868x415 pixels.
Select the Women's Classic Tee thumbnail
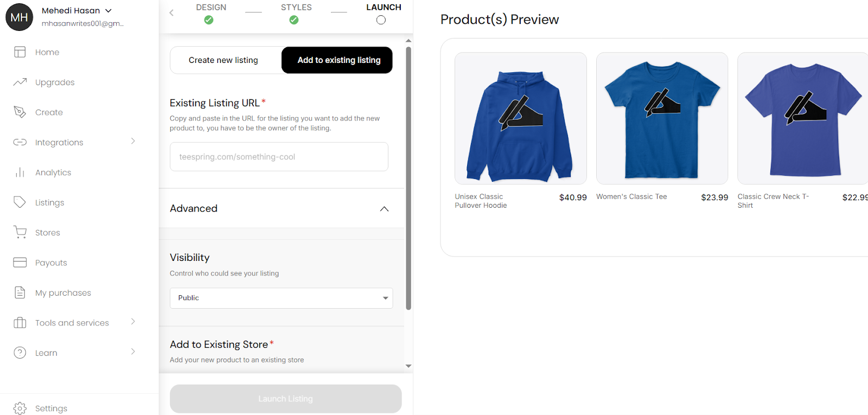tap(662, 118)
